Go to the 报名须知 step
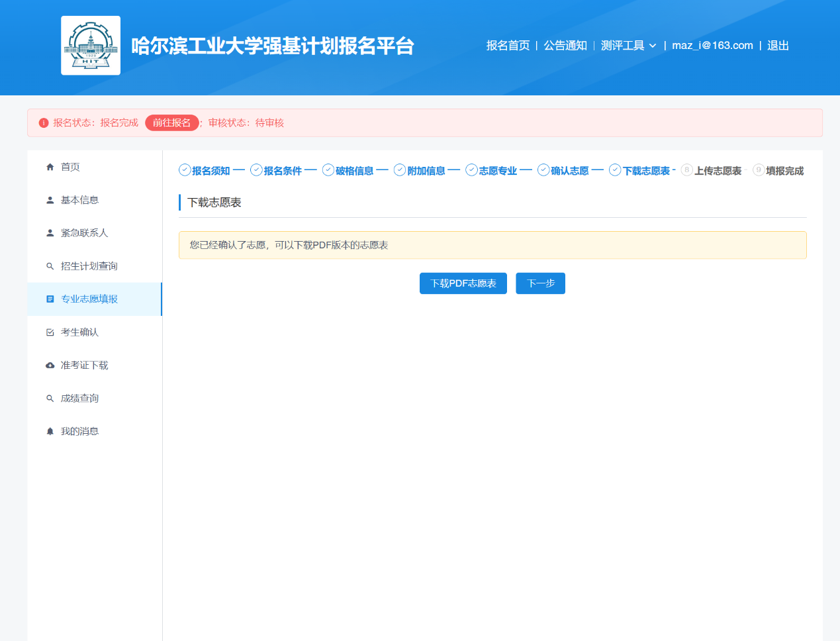This screenshot has width=840, height=641. coord(205,171)
